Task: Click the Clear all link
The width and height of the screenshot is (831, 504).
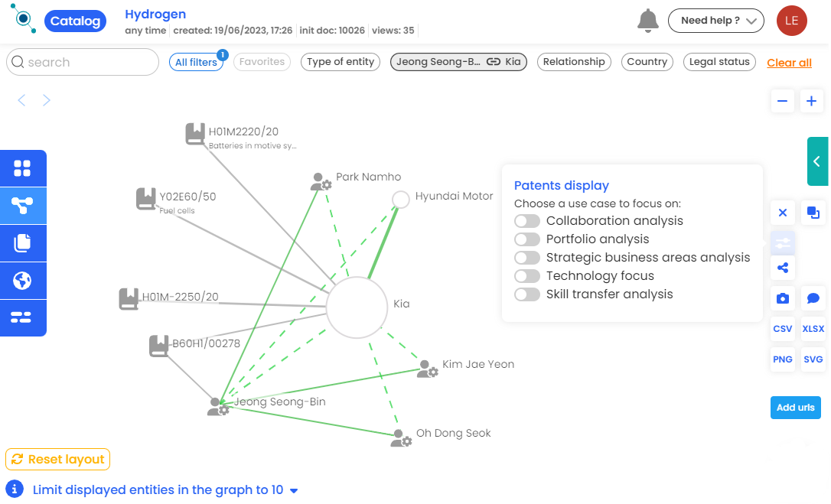Action: 789,63
